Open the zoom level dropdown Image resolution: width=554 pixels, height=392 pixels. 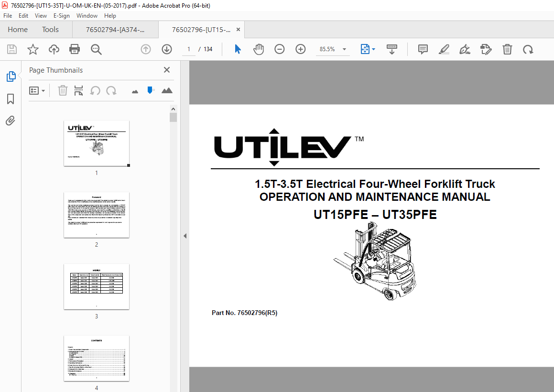coord(344,49)
